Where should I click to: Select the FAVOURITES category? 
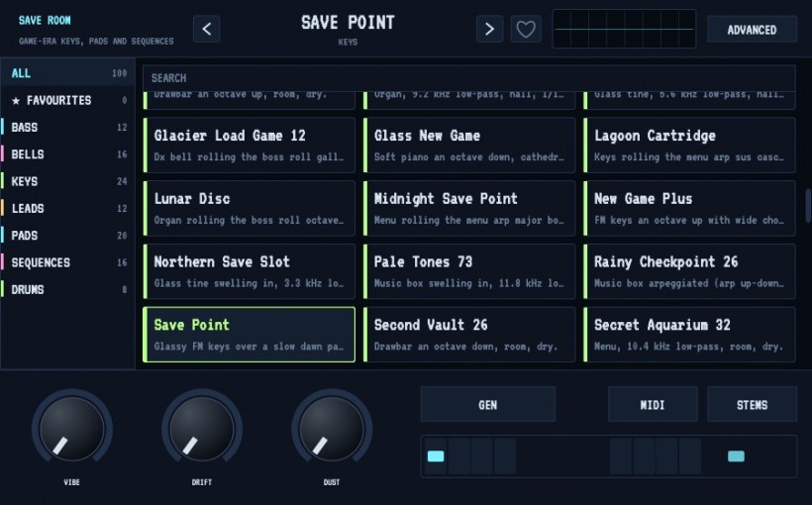68,100
